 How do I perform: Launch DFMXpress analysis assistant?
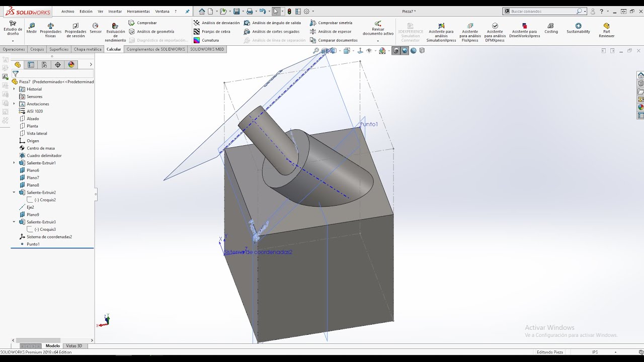click(495, 32)
